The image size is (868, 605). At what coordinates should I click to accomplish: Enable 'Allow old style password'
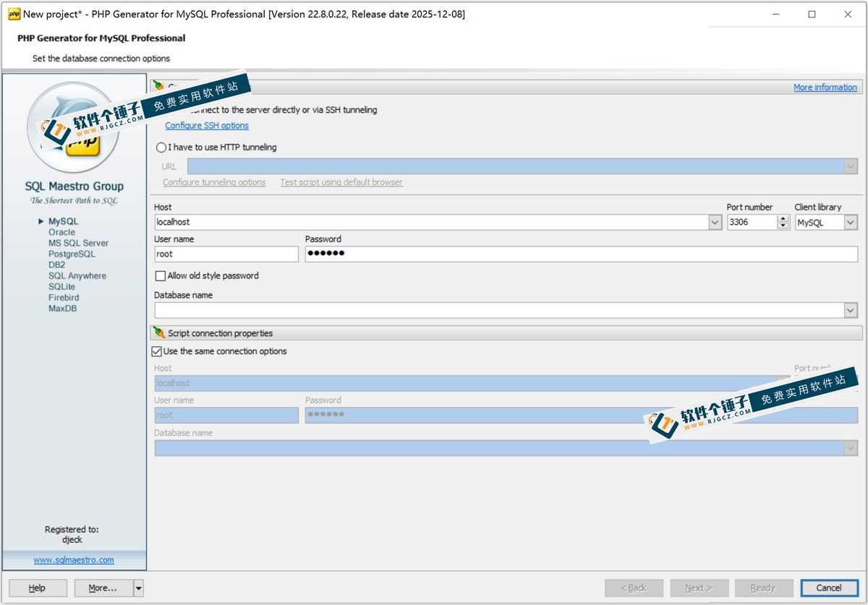point(160,275)
